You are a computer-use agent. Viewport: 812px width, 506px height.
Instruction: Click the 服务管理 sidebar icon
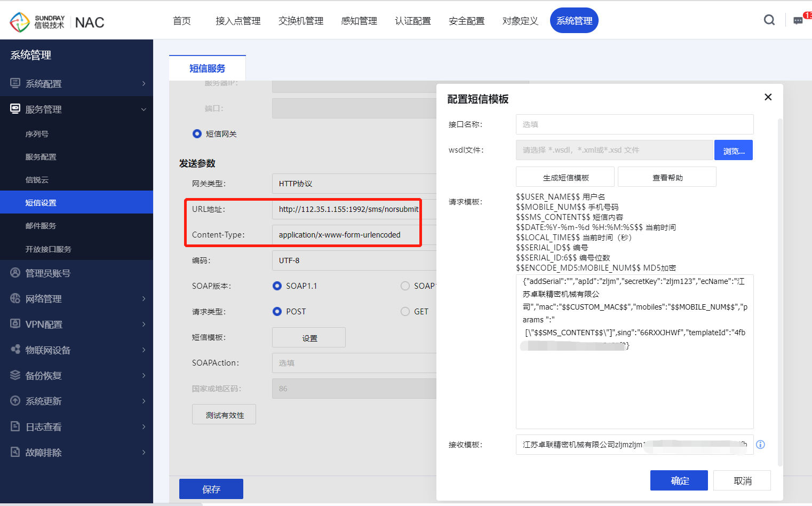[x=15, y=109]
